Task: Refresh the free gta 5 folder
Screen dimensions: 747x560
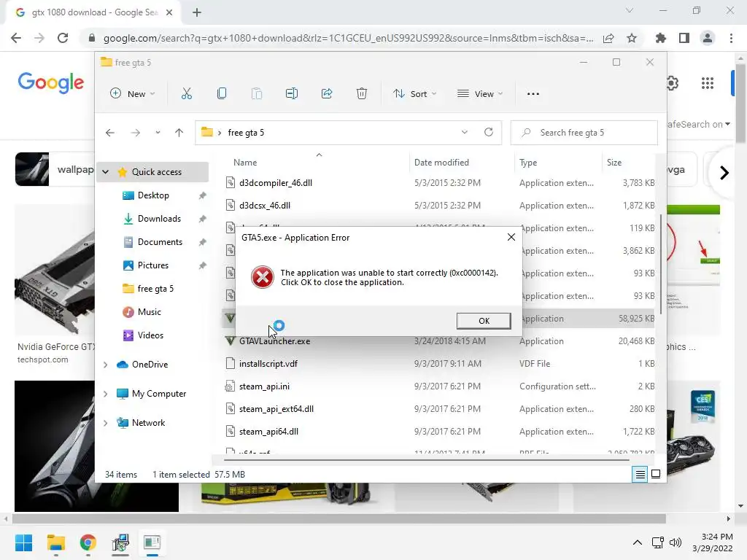Action: tap(489, 133)
